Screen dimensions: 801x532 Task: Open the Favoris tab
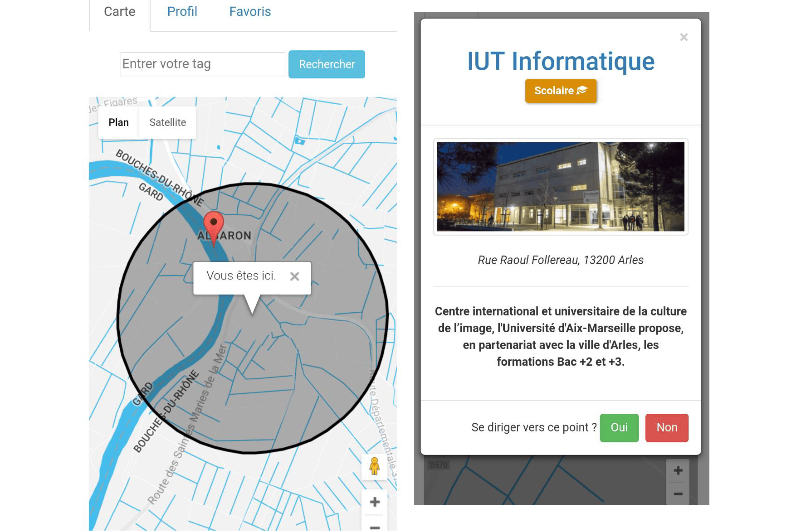click(250, 11)
